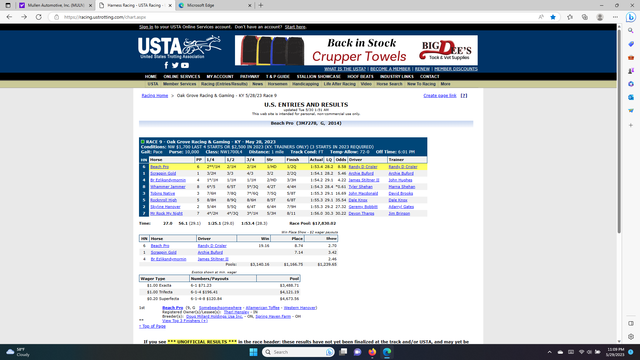Open a new browser tab
This screenshot has width=640, height=360.
[x=260, y=5]
